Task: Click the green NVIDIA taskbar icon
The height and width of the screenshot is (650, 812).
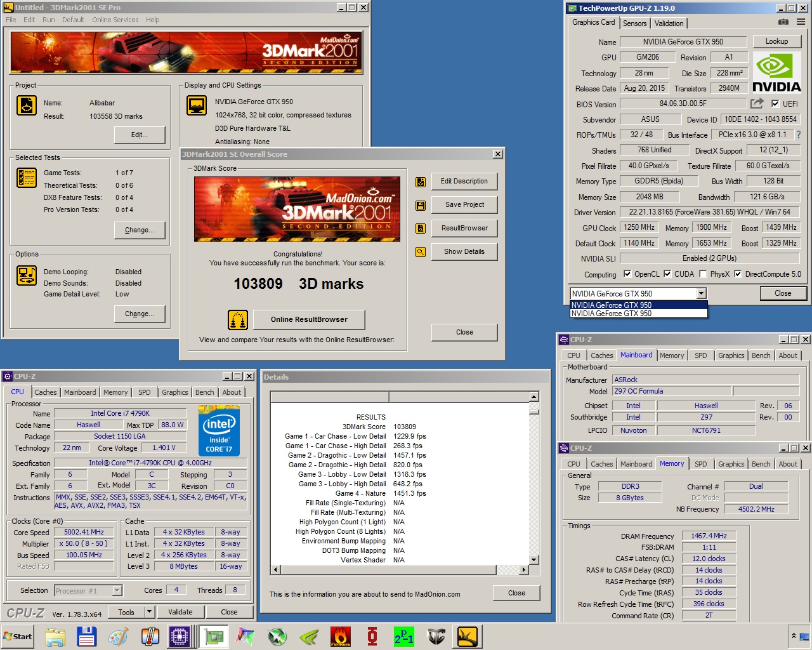Action: [x=309, y=637]
